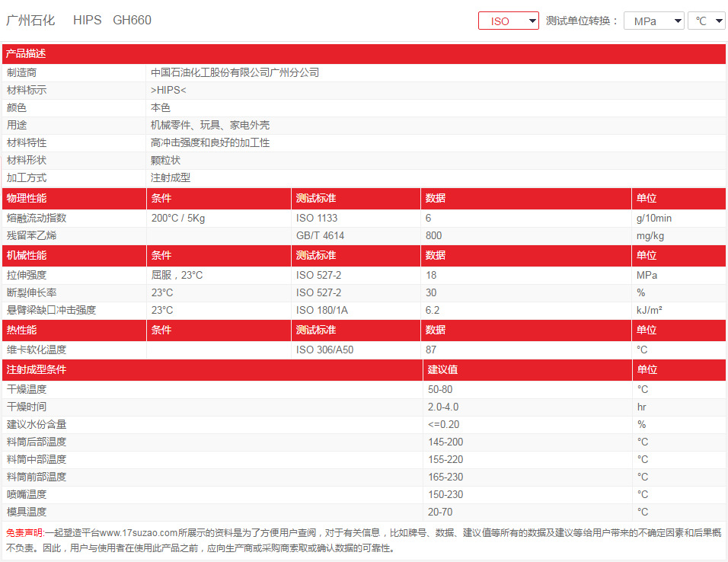Click the GH660 grade name in title

132,21
